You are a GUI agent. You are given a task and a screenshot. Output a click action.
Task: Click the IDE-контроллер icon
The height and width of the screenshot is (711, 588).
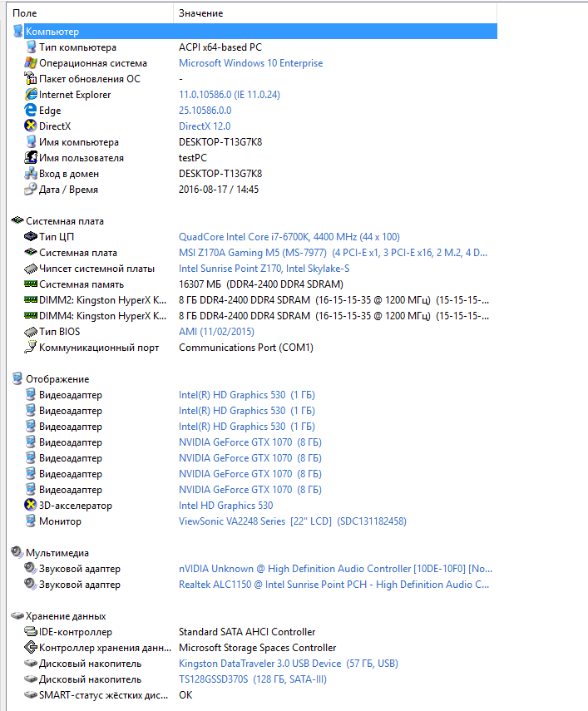point(31,632)
